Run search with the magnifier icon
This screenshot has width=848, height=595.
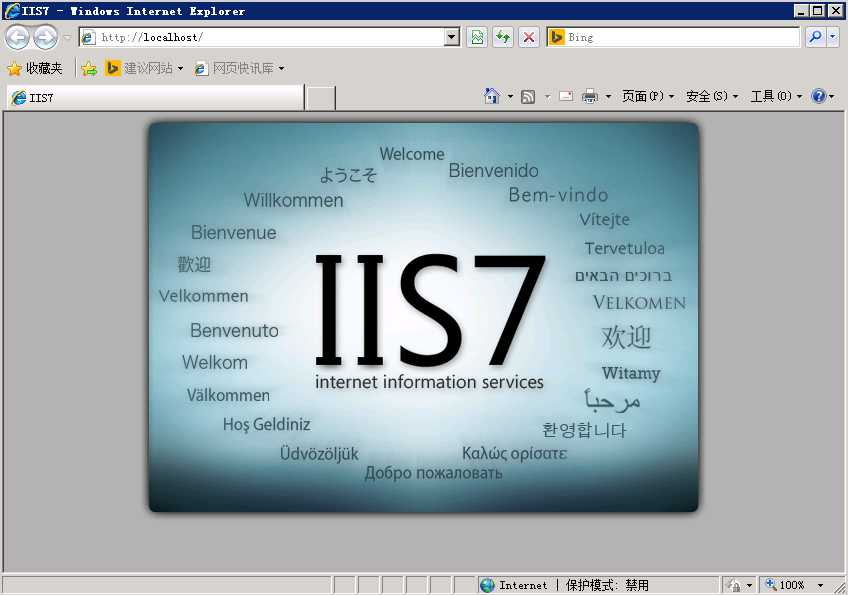(814, 37)
